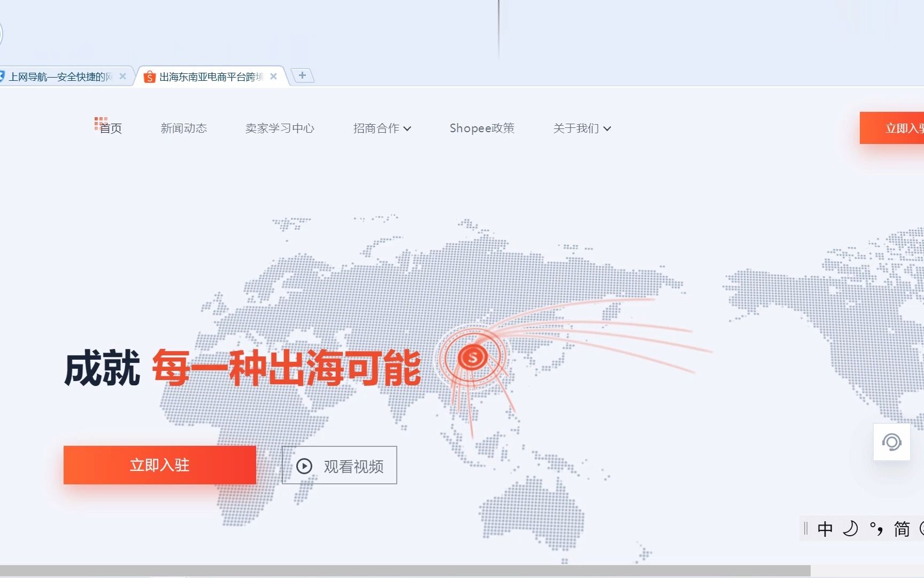Screen dimensions: 924x578
Task: Close the 出海东南亚电商平台 browser tab
Action: [x=273, y=77]
